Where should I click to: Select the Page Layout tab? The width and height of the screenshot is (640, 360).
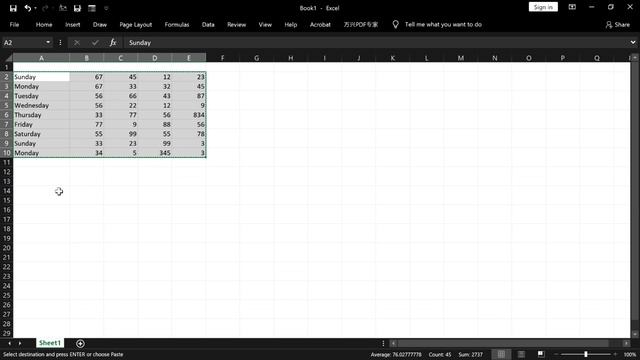tap(136, 24)
